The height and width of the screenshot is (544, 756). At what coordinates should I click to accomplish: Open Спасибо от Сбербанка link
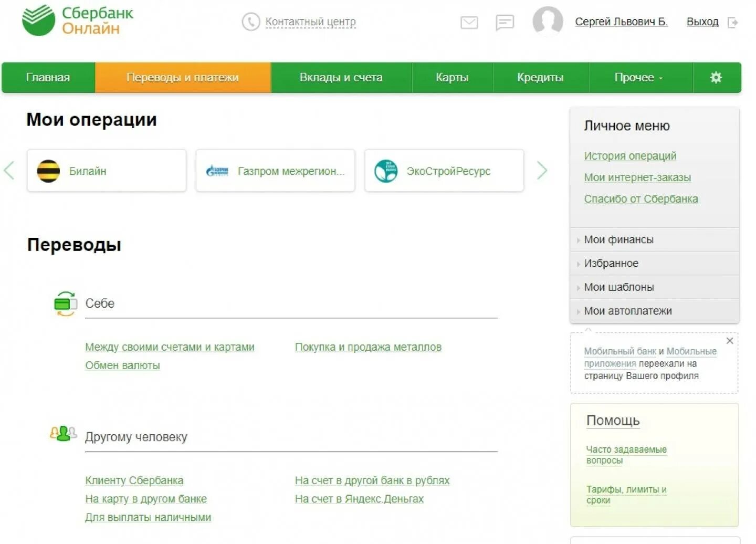[641, 199]
